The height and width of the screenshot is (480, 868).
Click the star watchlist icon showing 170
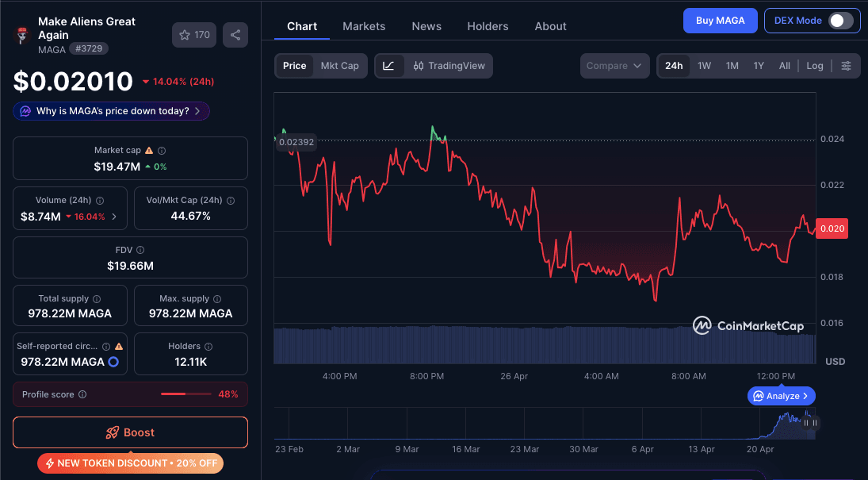coord(193,34)
